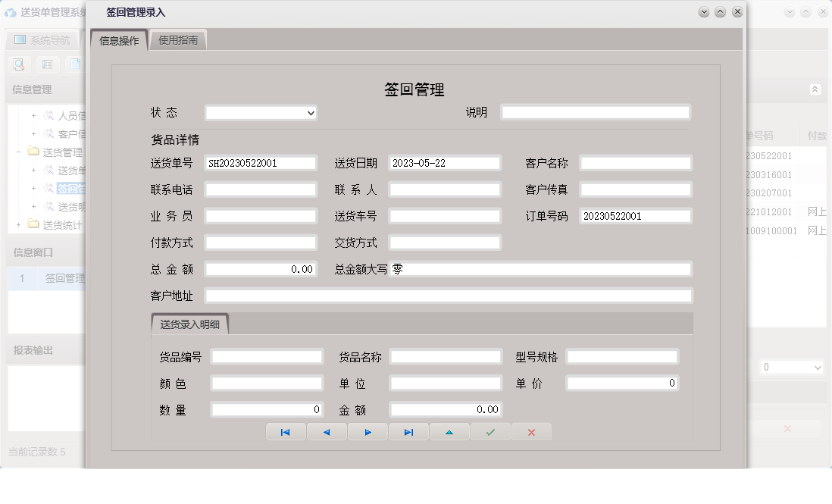Open the 状态 dropdown list
This screenshot has width=832, height=504.
point(309,112)
